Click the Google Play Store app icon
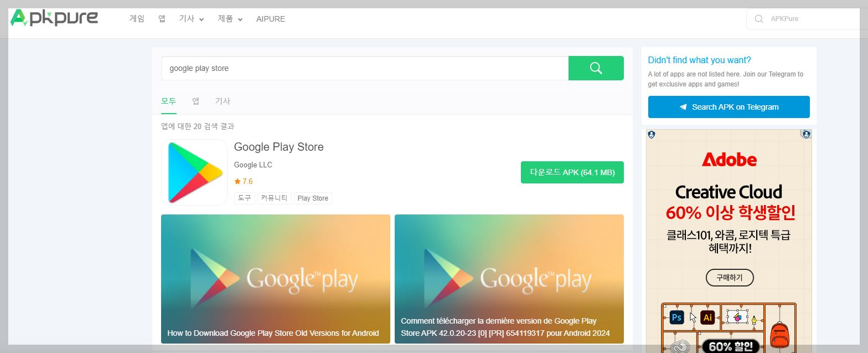868x353 pixels. pyautogui.click(x=194, y=172)
